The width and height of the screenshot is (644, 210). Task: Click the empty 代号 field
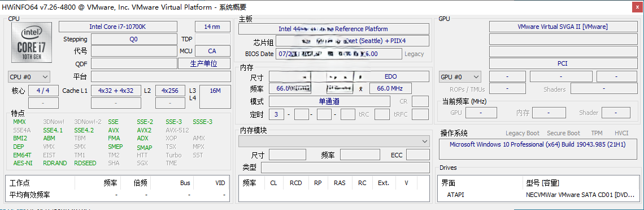click(x=133, y=51)
